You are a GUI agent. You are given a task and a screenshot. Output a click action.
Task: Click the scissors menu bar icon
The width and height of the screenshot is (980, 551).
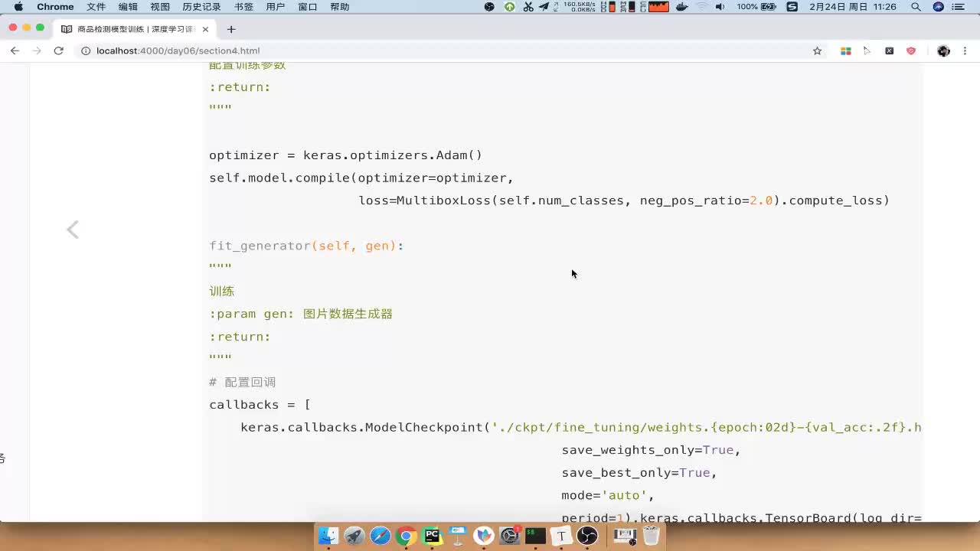pos(528,7)
